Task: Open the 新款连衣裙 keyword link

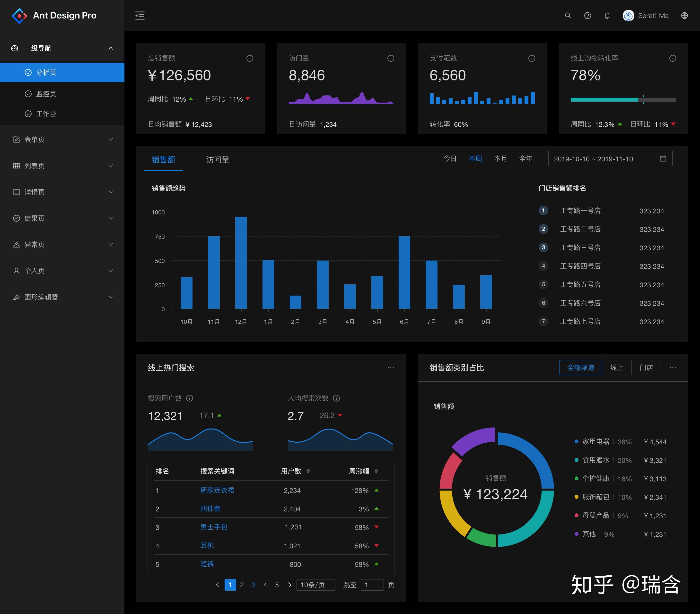Action: point(217,490)
